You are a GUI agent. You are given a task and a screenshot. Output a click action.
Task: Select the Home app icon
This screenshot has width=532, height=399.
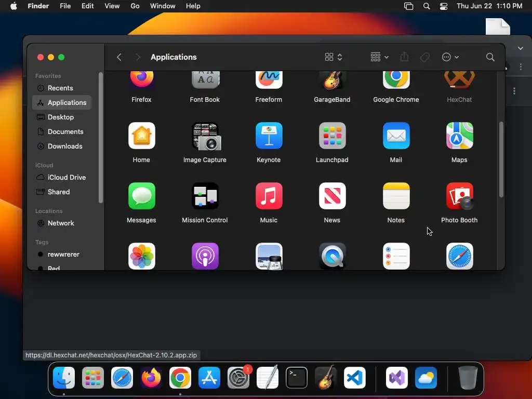pyautogui.click(x=141, y=136)
